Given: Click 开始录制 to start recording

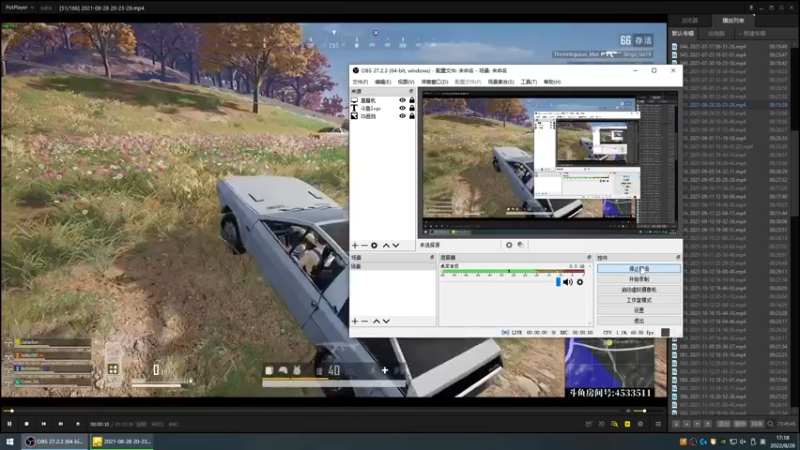Looking at the screenshot, I should click(x=639, y=279).
